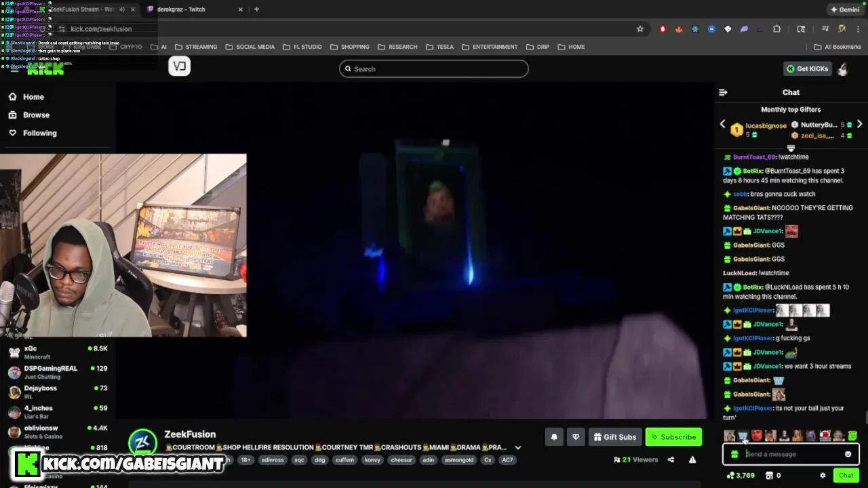Click the streamer webcam overlay

pyautogui.click(x=123, y=245)
